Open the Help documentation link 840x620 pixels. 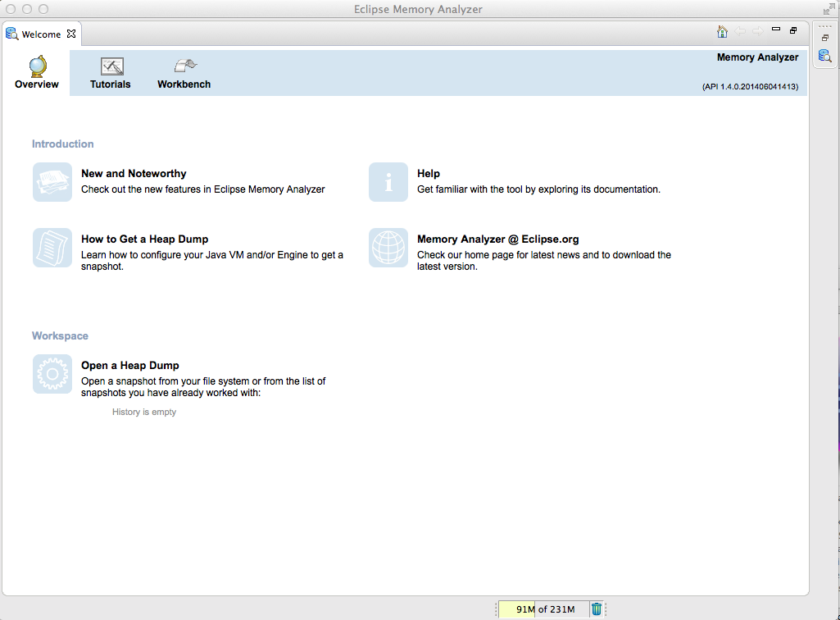click(429, 173)
